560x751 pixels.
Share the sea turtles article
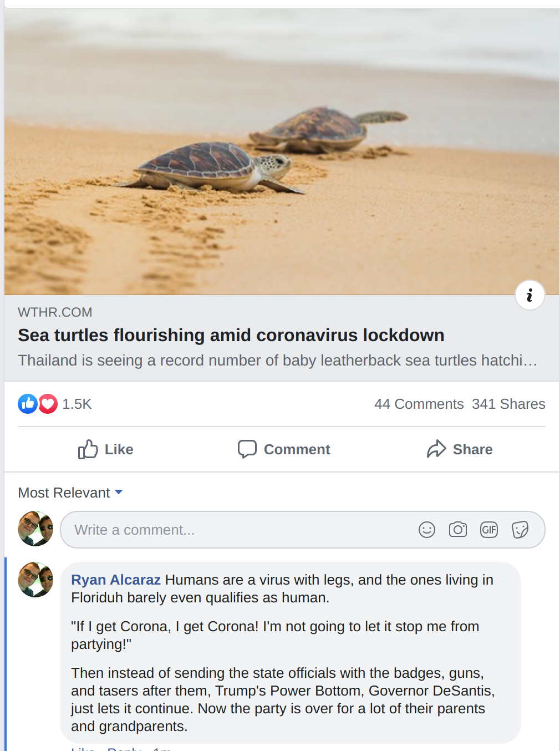pos(459,449)
